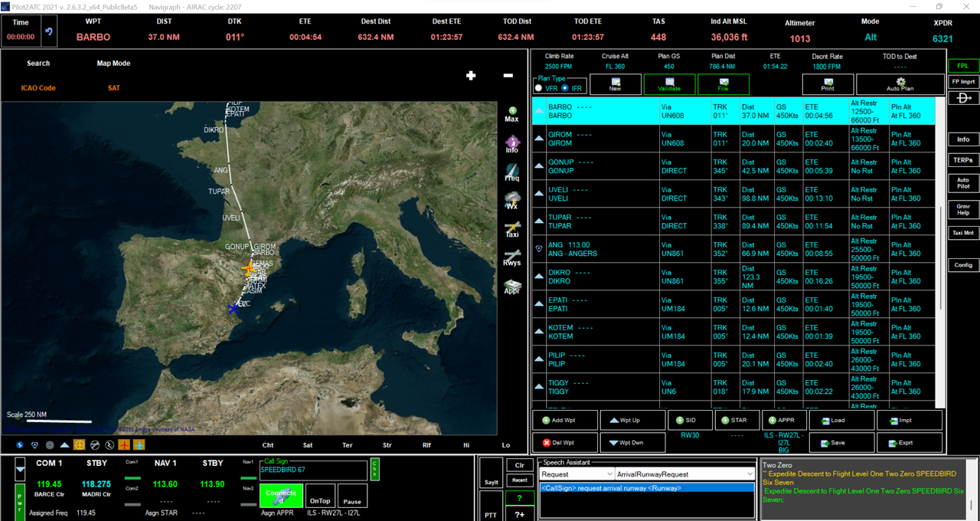Click the APPR button under flight plan
980x521 pixels.
pos(785,421)
